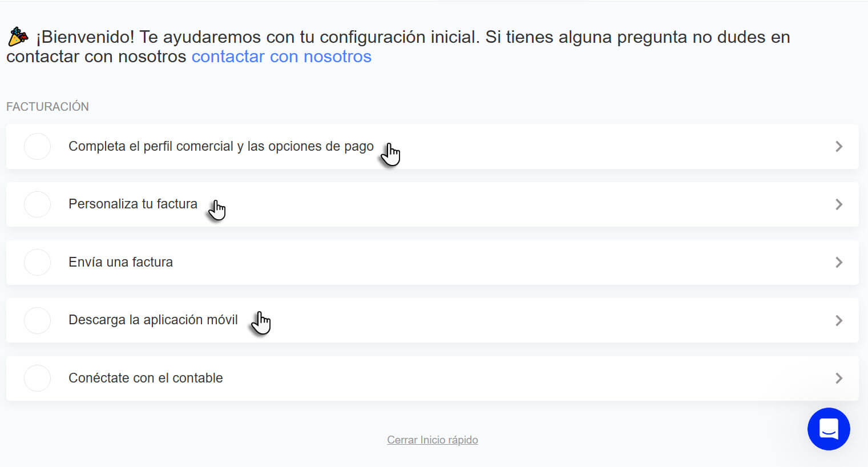868x467 pixels.
Task: Click hand pointer beside opciones de pago
Action: click(391, 154)
